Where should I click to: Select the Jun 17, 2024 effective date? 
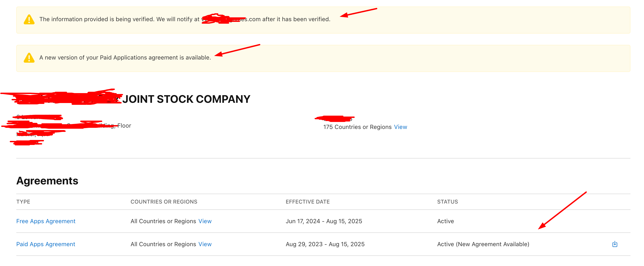point(303,221)
